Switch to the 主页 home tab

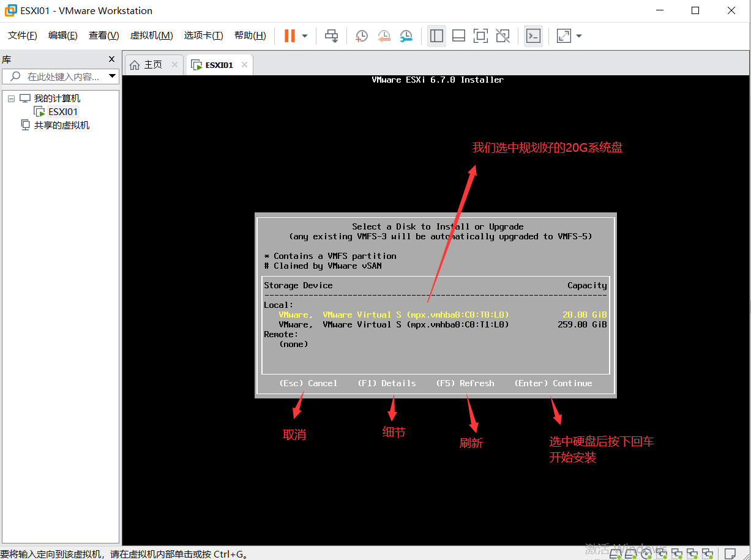[x=153, y=65]
